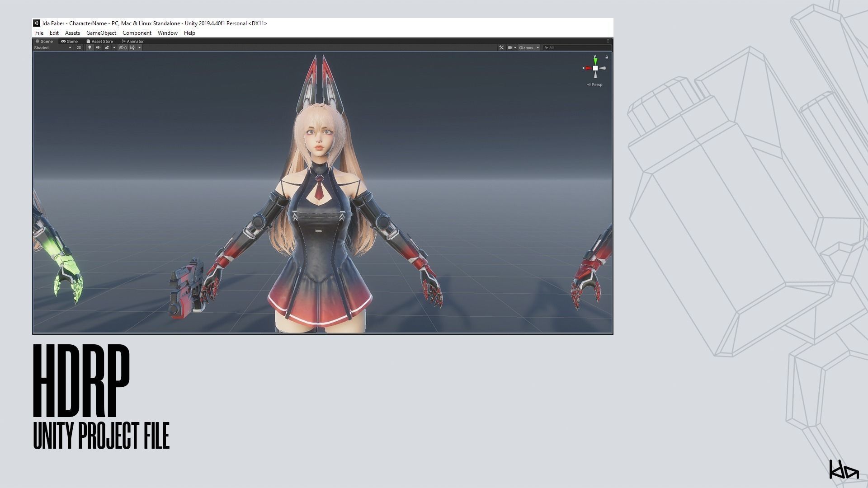Image resolution: width=868 pixels, height=488 pixels.
Task: Open the GameObject menu
Action: pos(101,33)
